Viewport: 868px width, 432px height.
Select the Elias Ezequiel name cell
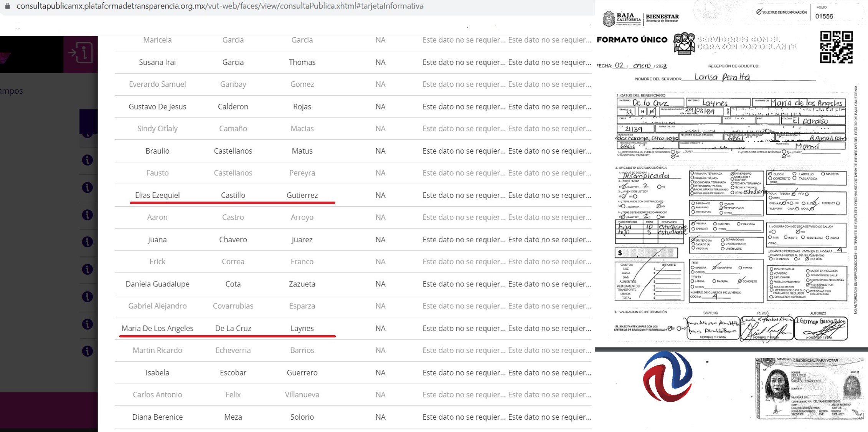(x=157, y=195)
